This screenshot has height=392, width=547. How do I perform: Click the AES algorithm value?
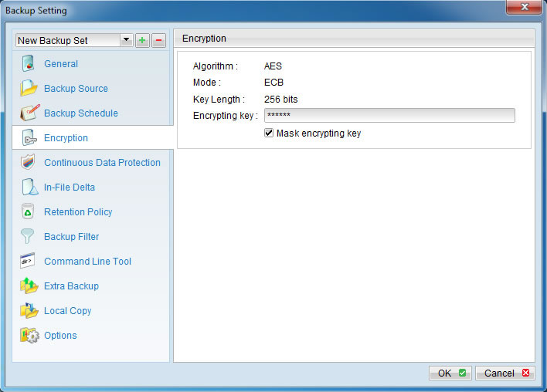click(x=273, y=66)
